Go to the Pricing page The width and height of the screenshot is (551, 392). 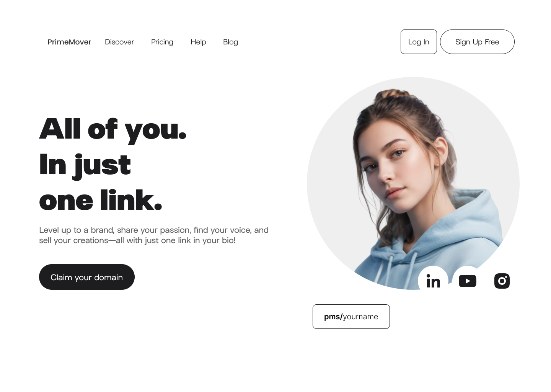(162, 42)
